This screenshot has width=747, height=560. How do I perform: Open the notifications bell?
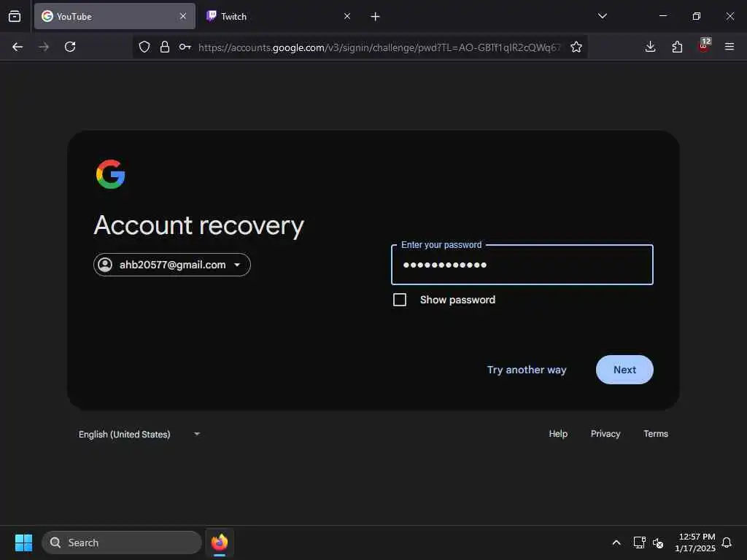click(727, 542)
